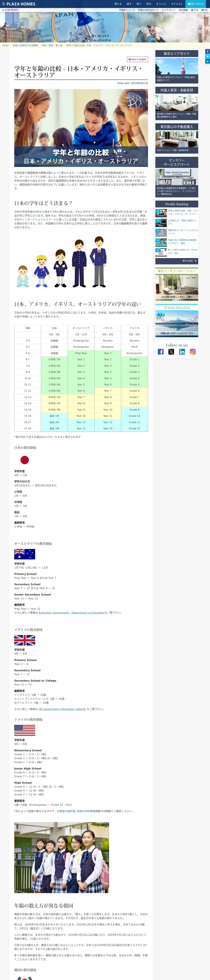This screenshot has width=210, height=980.
Task: Open エリアガイド in the sub navigation
Action: pyautogui.click(x=168, y=10)
